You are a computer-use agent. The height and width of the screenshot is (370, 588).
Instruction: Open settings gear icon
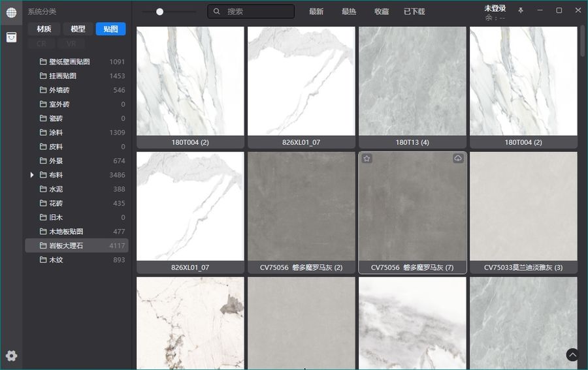pyautogui.click(x=11, y=356)
